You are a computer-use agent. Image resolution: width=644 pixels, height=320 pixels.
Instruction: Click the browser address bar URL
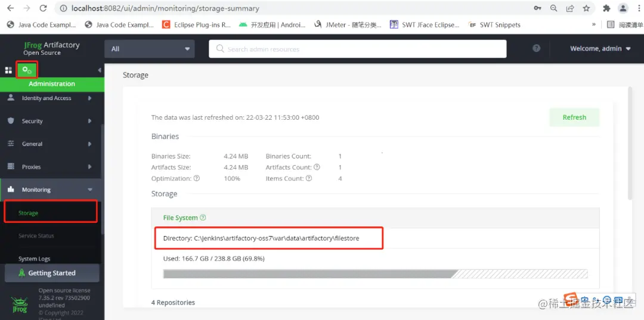(x=165, y=8)
